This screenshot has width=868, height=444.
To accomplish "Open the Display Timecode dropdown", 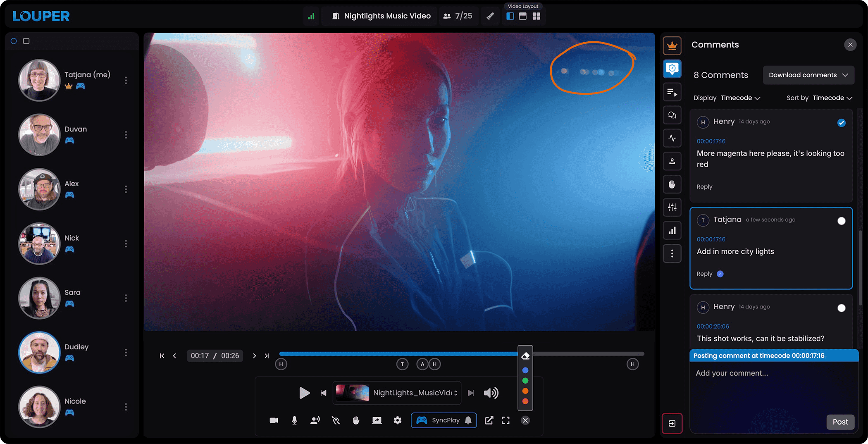I will [x=740, y=98].
